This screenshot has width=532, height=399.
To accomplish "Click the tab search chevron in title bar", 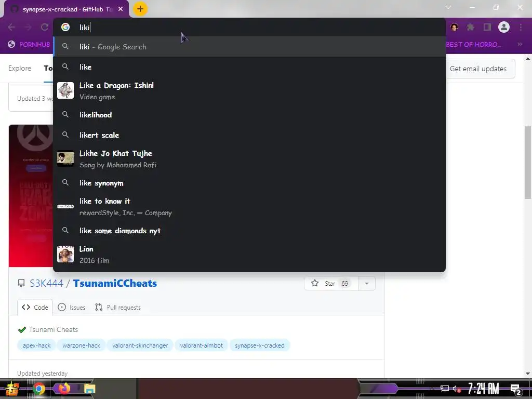I will pos(448,7).
